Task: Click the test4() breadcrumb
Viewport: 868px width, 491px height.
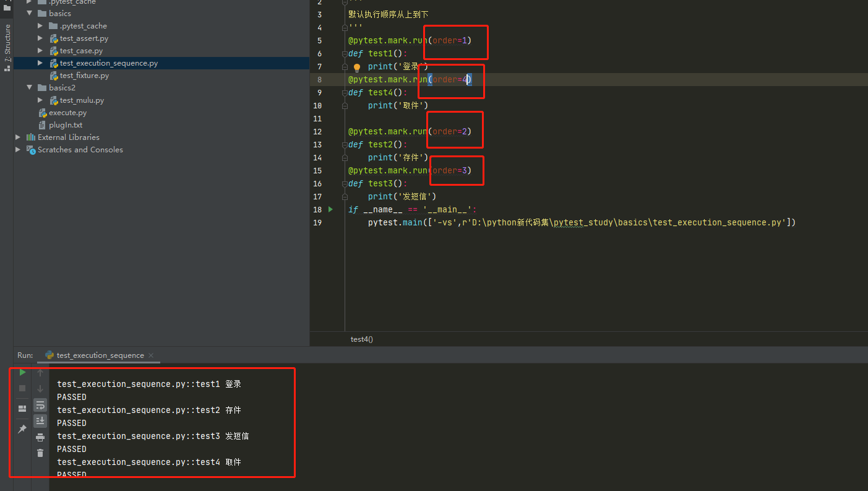Action: [362, 339]
